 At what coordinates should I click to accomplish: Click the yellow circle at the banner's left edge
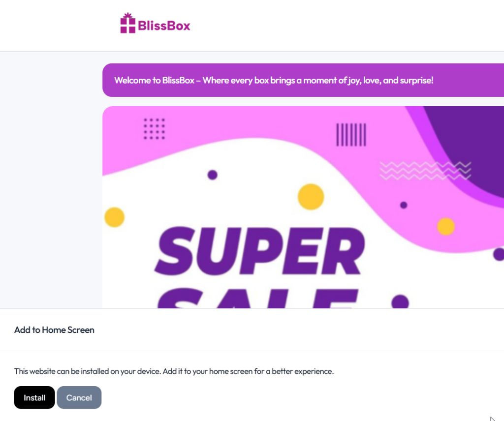tap(114, 217)
